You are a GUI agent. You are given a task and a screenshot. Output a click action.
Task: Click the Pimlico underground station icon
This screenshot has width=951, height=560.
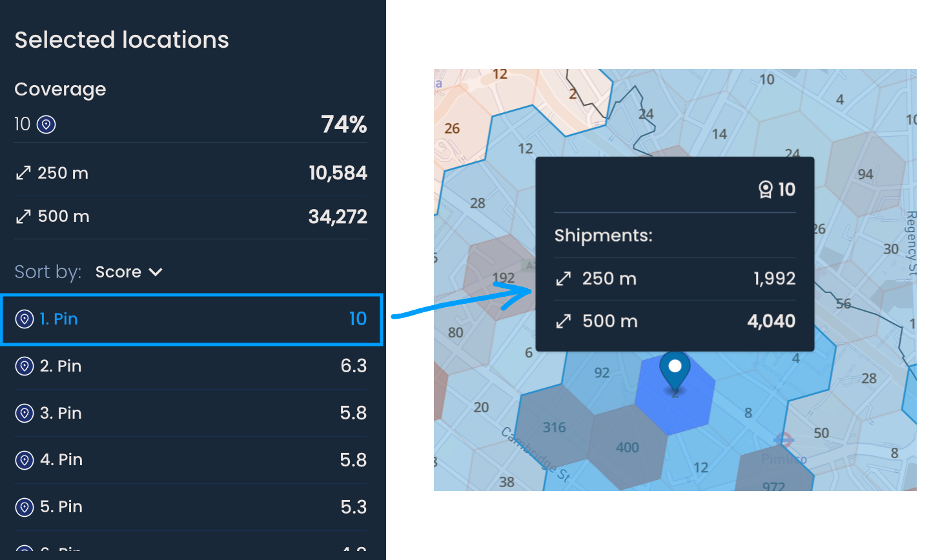783,441
